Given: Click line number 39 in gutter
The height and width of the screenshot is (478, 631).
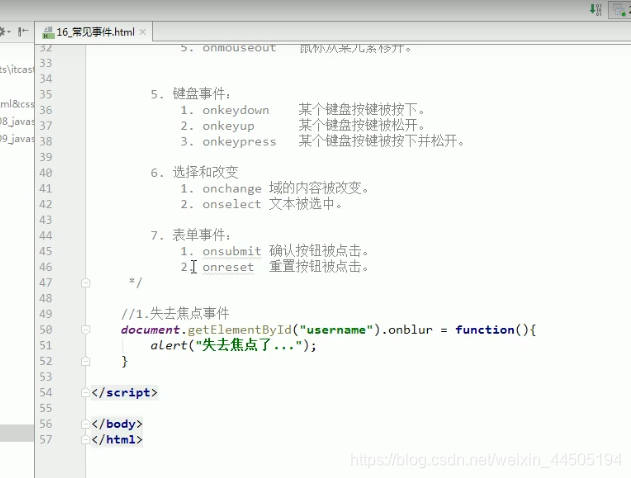Looking at the screenshot, I should point(46,157).
